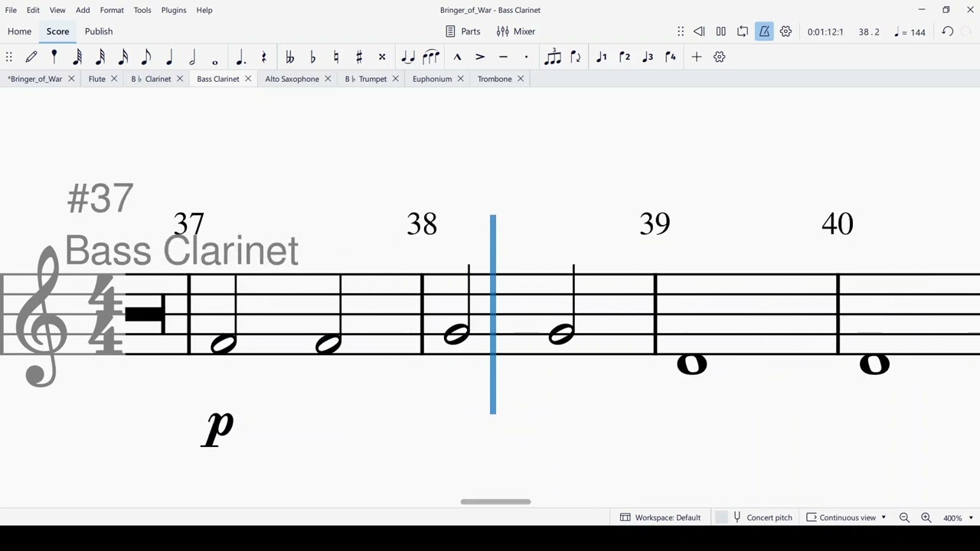The width and height of the screenshot is (980, 551).
Task: Select the rest icon
Action: pyautogui.click(x=263, y=57)
